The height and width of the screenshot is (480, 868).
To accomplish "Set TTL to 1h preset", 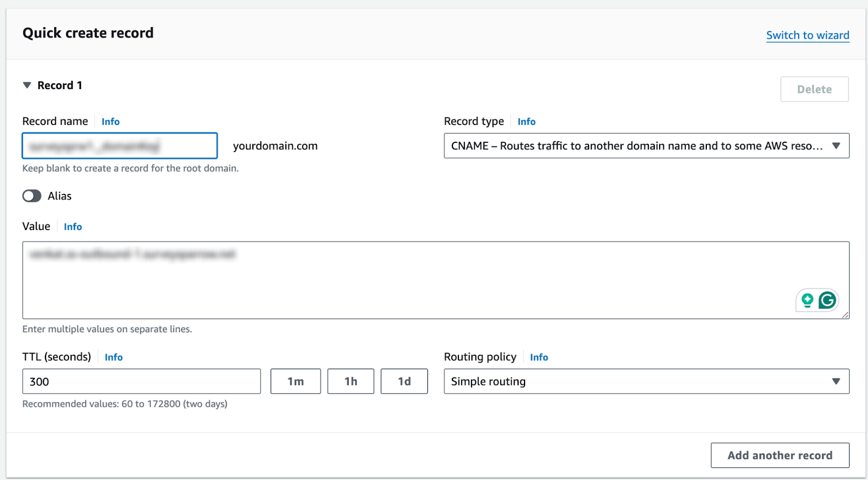I will coord(350,382).
